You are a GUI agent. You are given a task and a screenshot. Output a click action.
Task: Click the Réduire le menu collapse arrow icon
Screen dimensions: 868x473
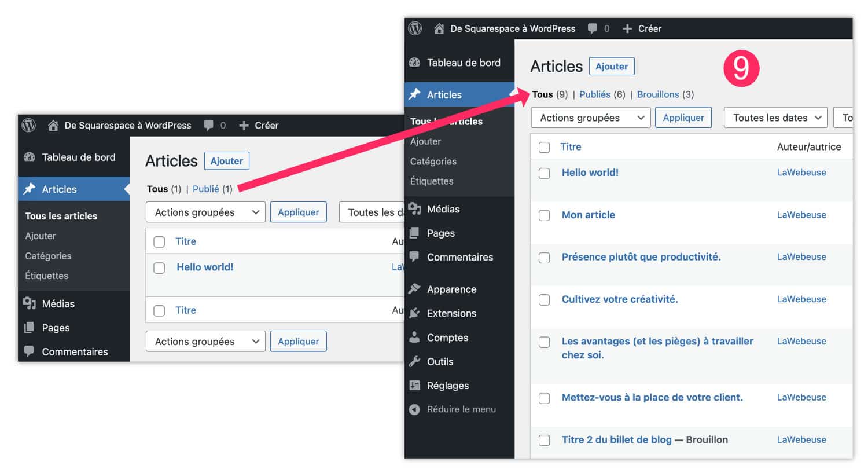(x=414, y=409)
